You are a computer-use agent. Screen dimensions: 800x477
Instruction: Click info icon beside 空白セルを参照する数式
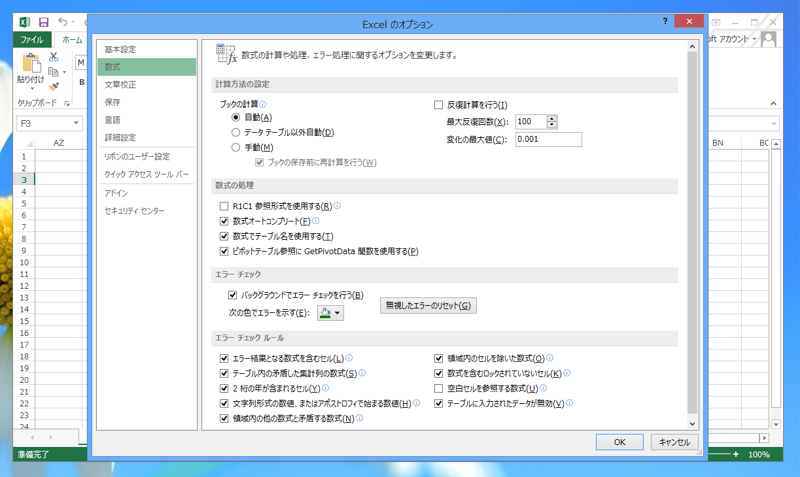pyautogui.click(x=543, y=388)
